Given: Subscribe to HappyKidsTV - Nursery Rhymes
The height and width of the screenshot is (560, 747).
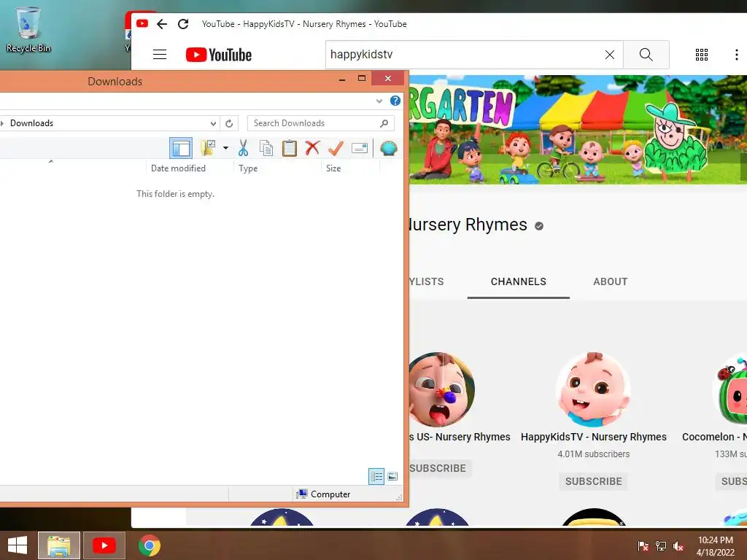Looking at the screenshot, I should coord(594,481).
